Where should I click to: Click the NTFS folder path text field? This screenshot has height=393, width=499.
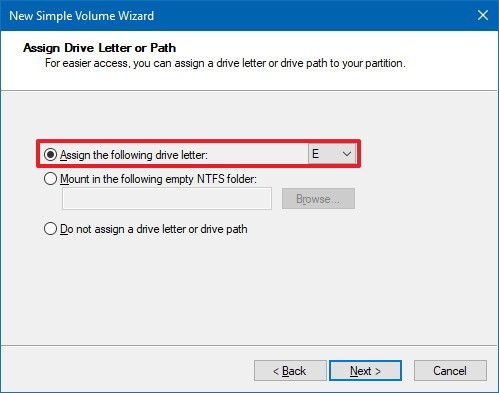(167, 199)
